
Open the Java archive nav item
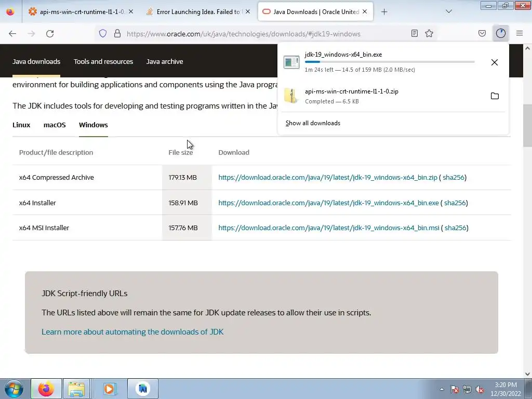pos(165,61)
